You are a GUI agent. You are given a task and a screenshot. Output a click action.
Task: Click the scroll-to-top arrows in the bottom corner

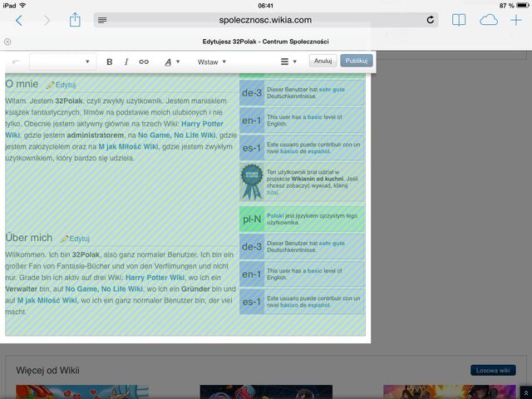click(x=525, y=393)
